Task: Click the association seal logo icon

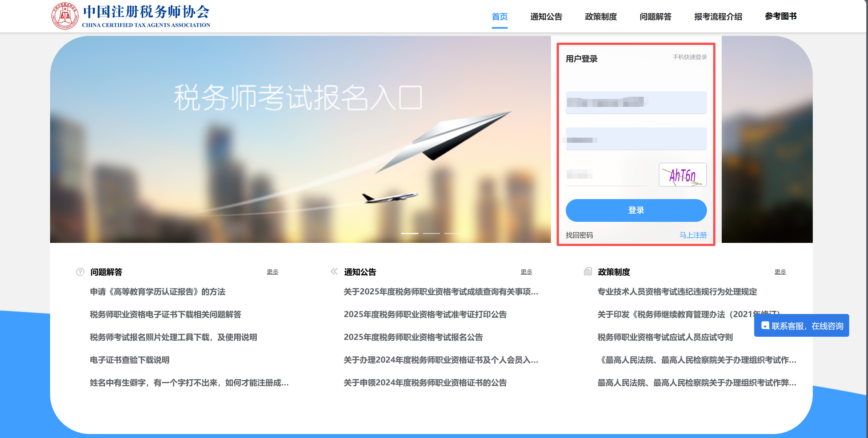Action: [x=65, y=16]
